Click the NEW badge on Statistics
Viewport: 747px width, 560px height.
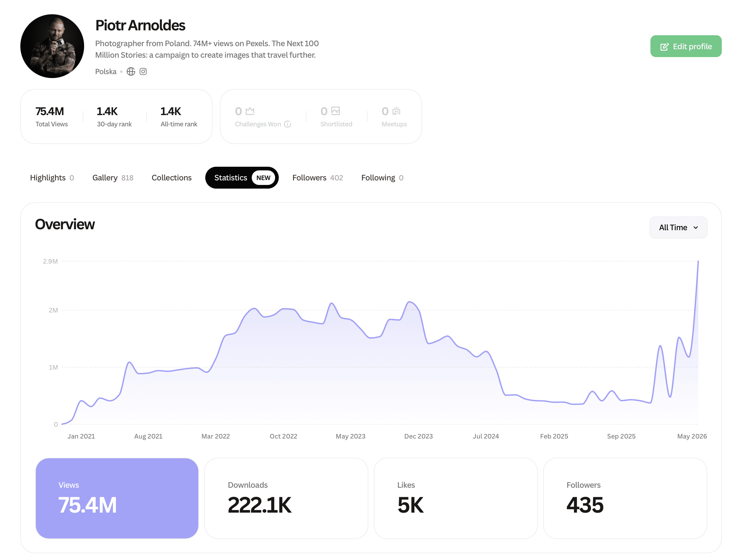tap(263, 178)
